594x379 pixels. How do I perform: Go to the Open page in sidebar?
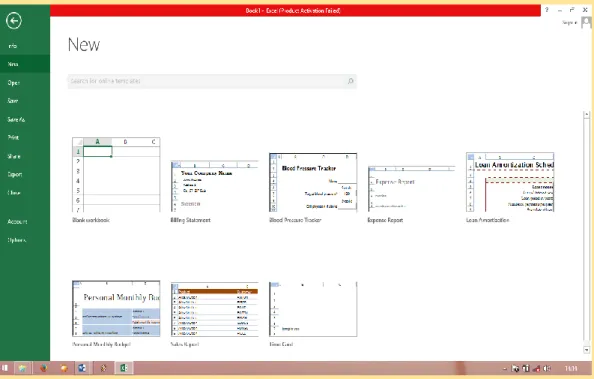pos(13,83)
